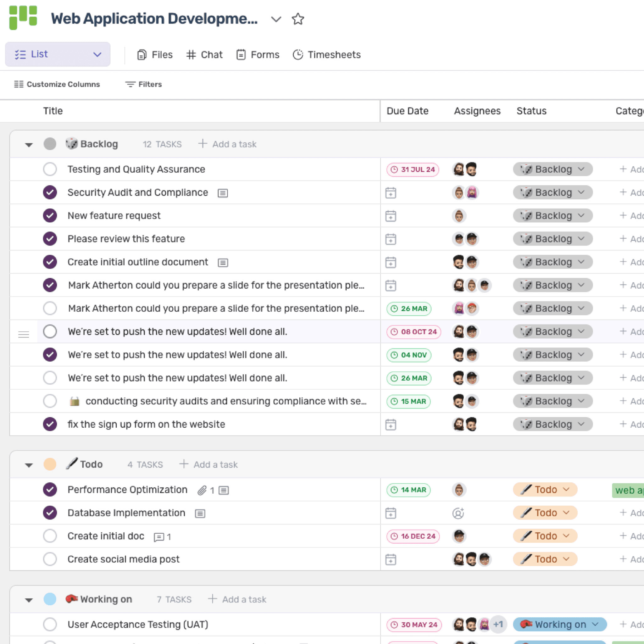
Task: Collapse the Backlog group
Action: click(x=29, y=144)
